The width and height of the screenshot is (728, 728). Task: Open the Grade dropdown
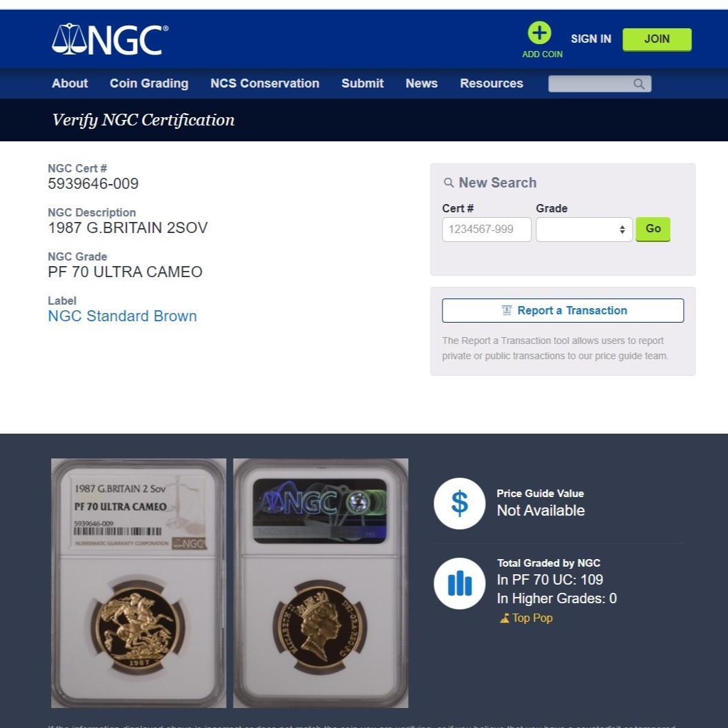(584, 230)
